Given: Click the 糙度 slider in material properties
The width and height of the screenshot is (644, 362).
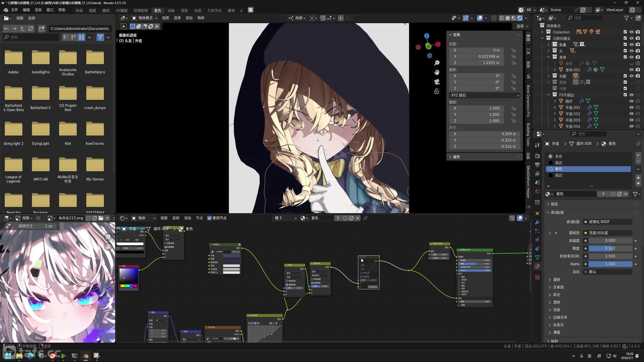Looking at the screenshot, I should pyautogui.click(x=610, y=248).
